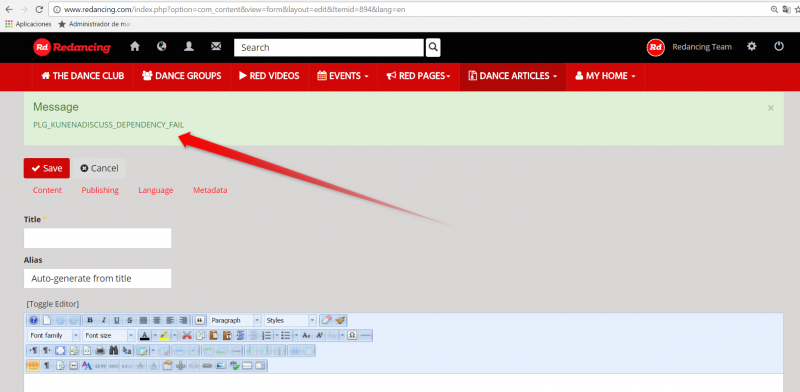Click the cut scissors icon
The width and height of the screenshot is (800, 392).
coord(187,335)
